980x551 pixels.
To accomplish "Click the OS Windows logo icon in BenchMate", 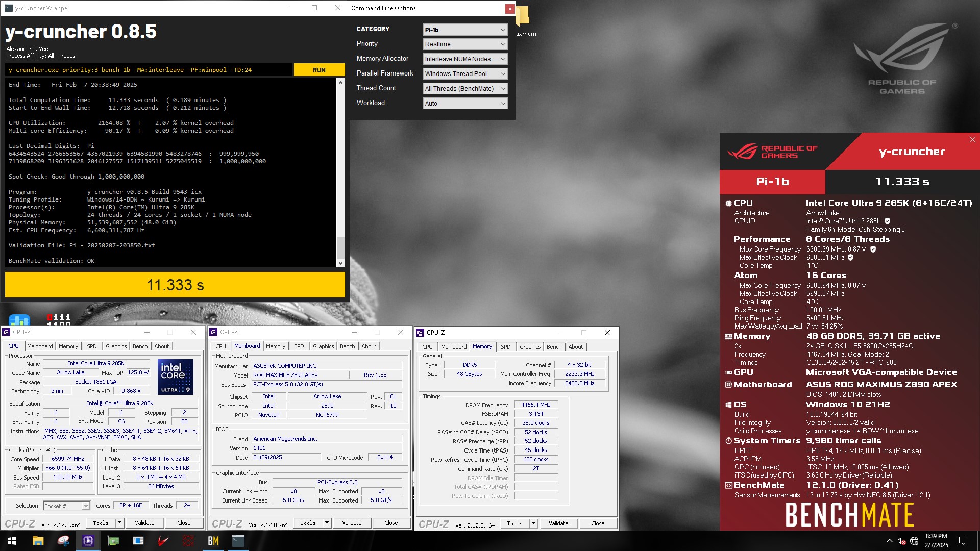I will tap(729, 405).
